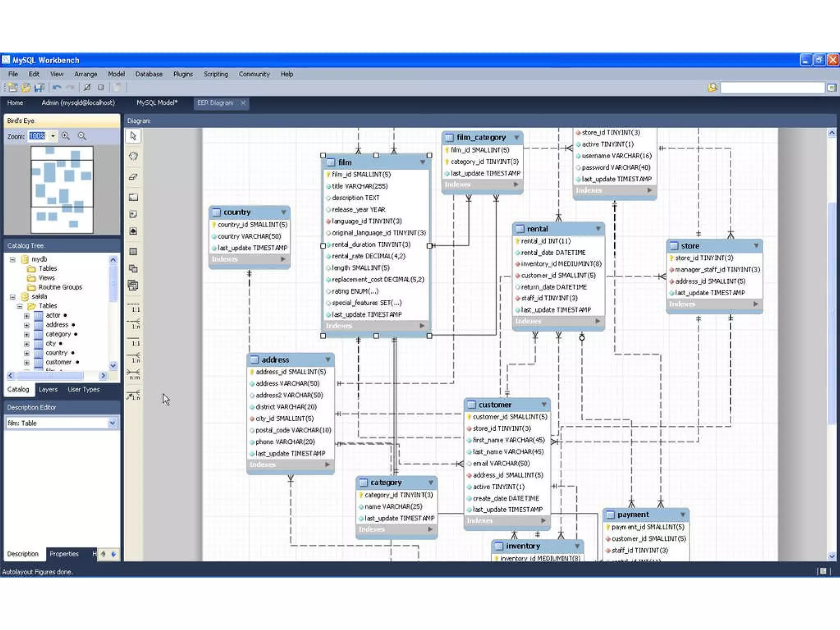This screenshot has width=840, height=630.
Task: Close the EER Diagram tab
Action: click(x=243, y=103)
